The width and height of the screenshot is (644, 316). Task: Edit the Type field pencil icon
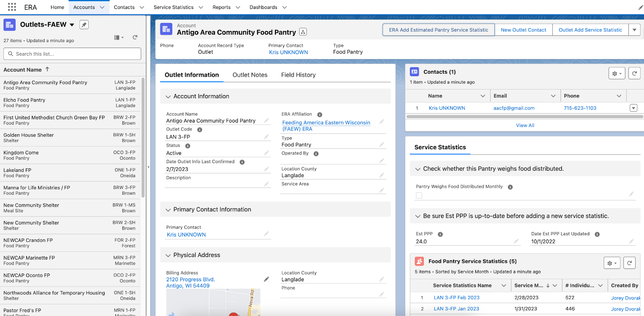(382, 144)
